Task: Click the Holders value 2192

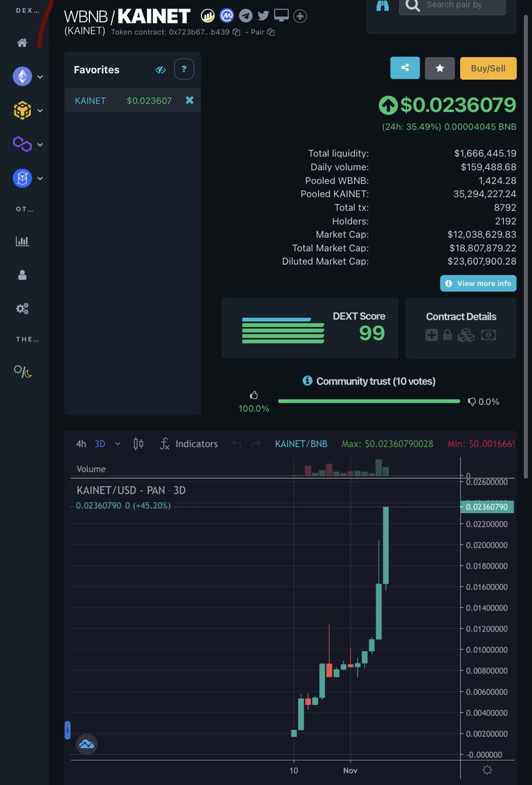Action: point(505,221)
